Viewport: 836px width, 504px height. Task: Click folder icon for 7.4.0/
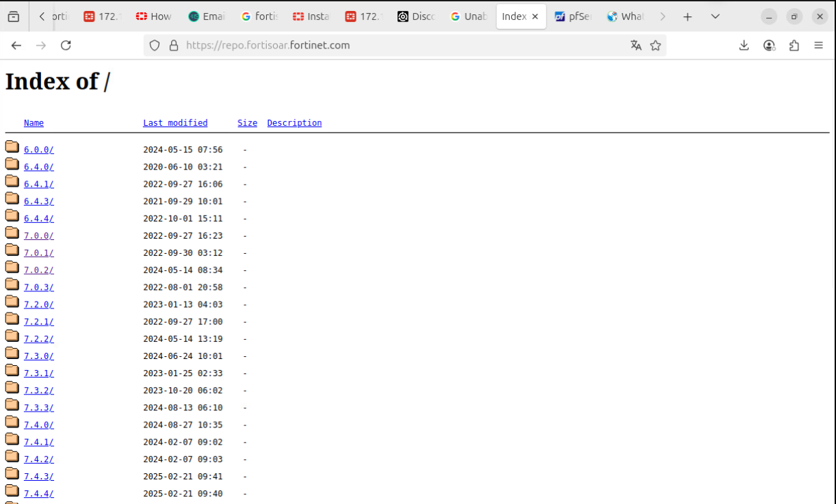[12, 421]
